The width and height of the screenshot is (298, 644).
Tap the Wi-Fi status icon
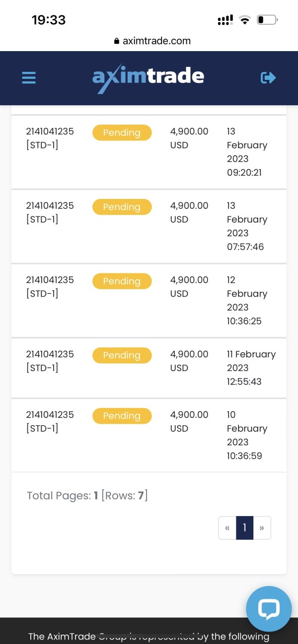pyautogui.click(x=244, y=20)
